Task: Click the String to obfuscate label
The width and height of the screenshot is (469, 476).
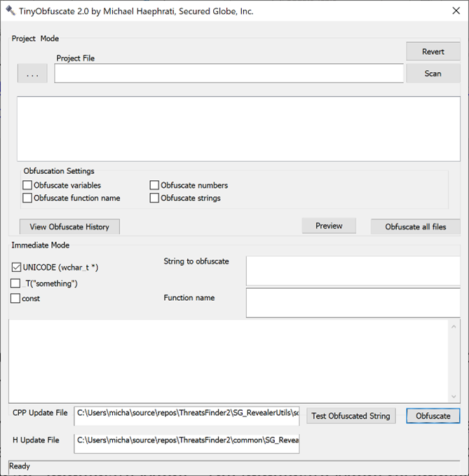Action: (196, 261)
